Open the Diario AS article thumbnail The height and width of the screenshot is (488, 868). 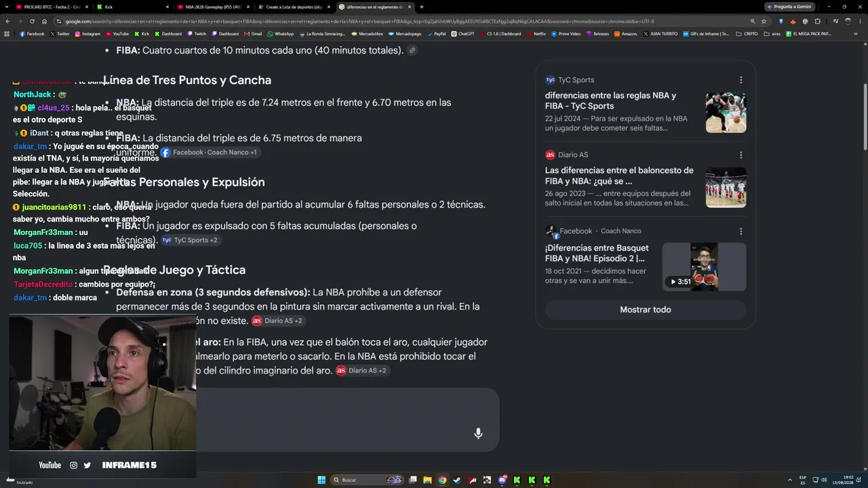click(x=726, y=187)
